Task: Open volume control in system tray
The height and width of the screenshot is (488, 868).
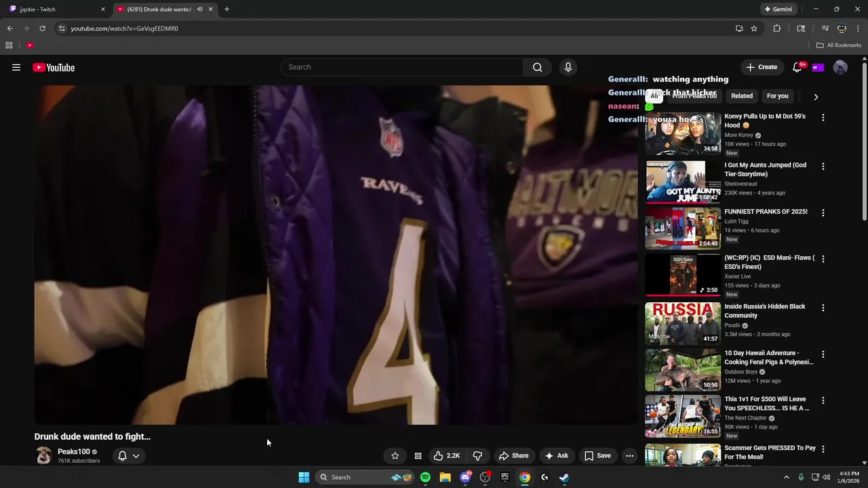Action: point(827,477)
